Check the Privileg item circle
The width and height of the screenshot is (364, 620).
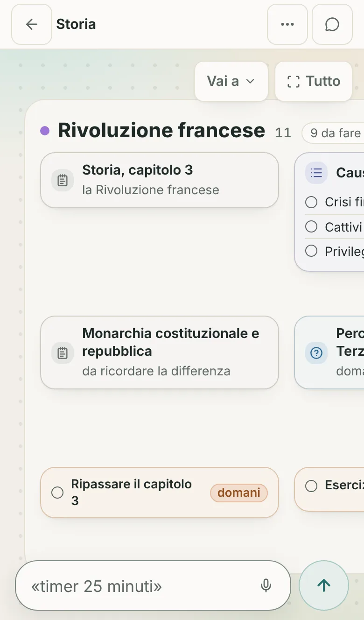tap(311, 251)
